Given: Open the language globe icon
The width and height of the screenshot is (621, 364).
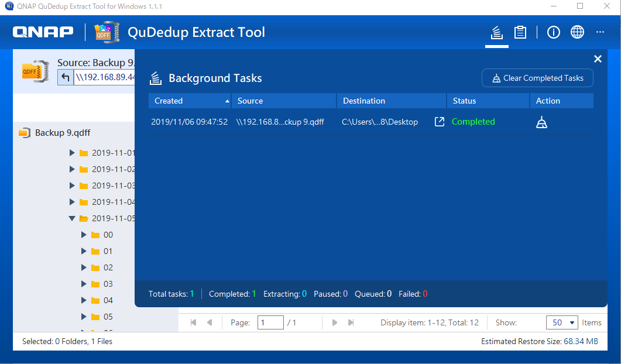Looking at the screenshot, I should 577,32.
